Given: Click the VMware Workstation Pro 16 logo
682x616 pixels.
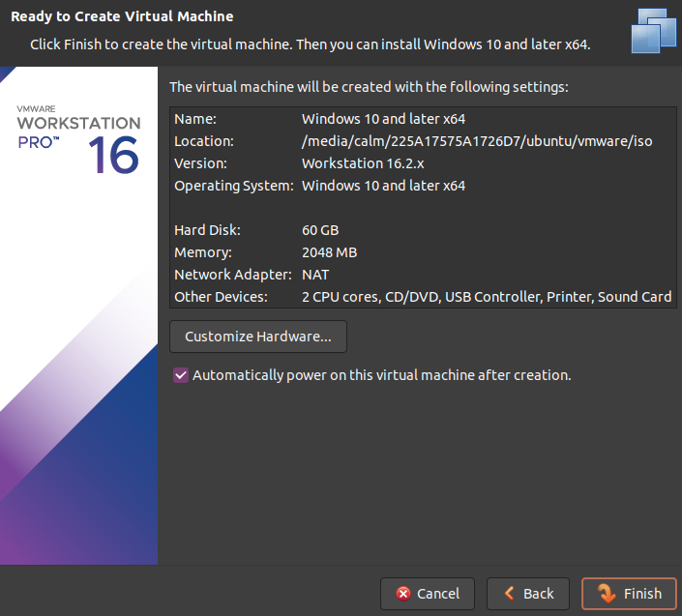Looking at the screenshot, I should (78, 139).
